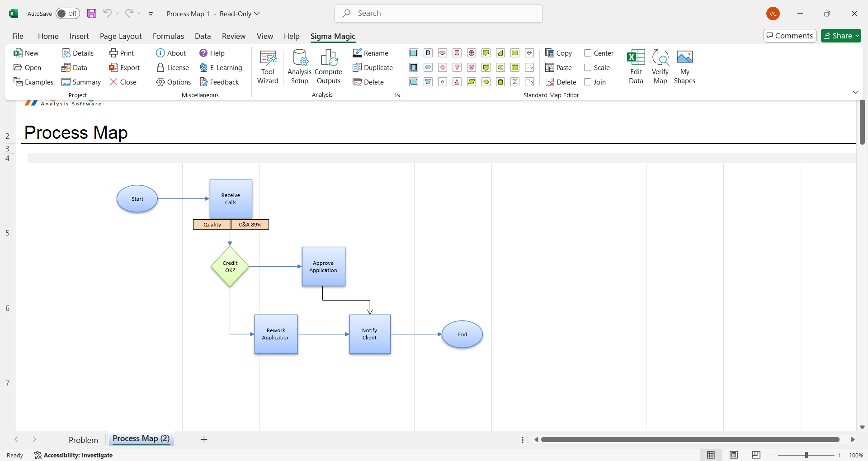Enable the Center checkbox

click(x=588, y=53)
